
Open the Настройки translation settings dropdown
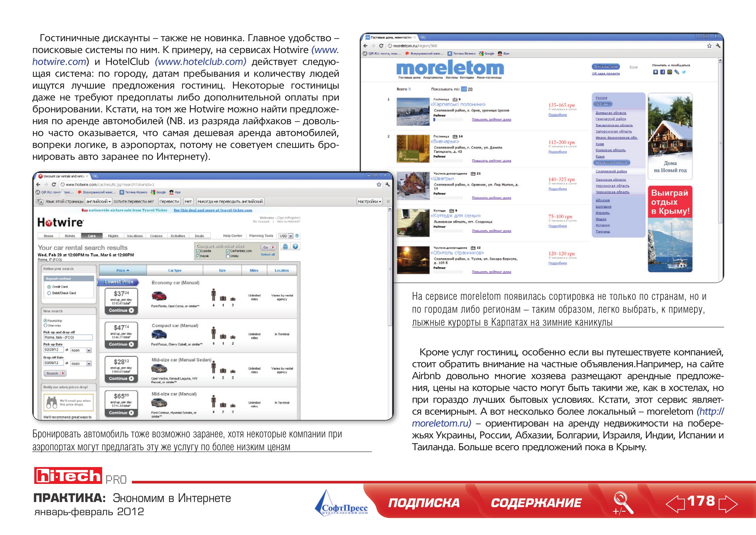tap(370, 201)
